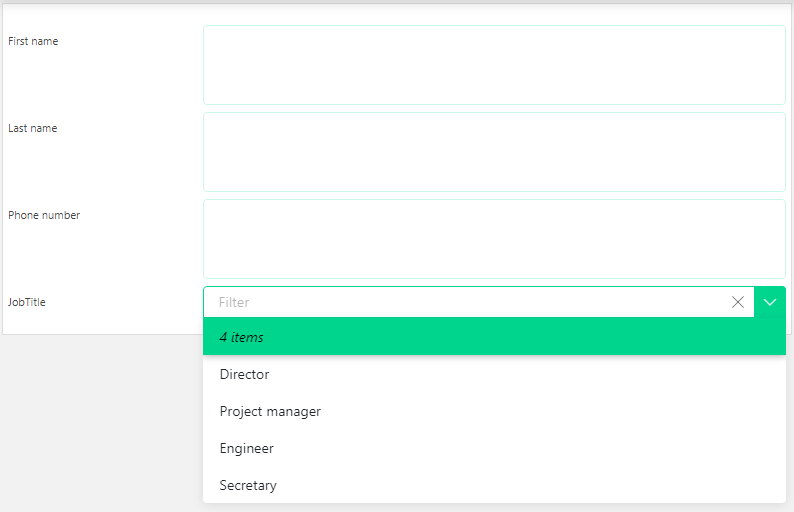Click the 'Last name' label

32,128
